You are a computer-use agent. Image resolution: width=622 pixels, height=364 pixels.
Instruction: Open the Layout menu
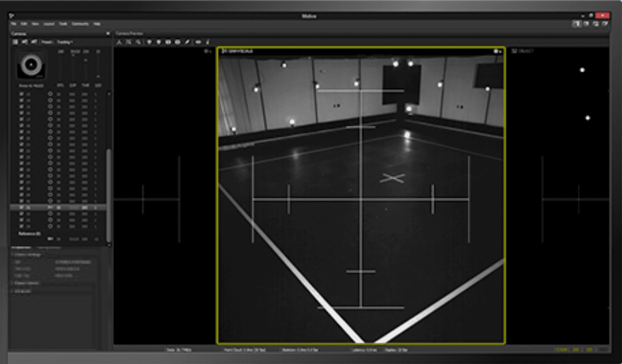49,24
